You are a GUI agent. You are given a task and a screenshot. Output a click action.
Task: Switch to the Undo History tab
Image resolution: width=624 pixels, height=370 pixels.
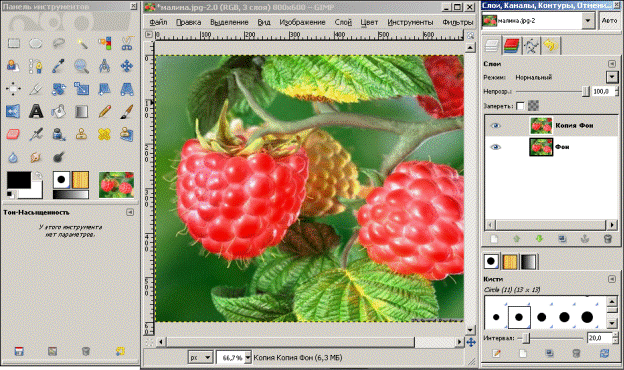[551, 46]
